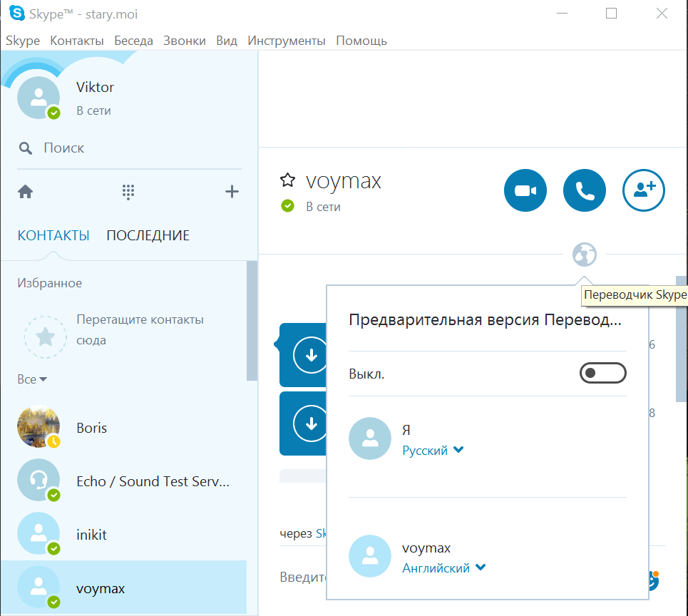Image resolution: width=688 pixels, height=616 pixels.
Task: Select voymax in the contact list
Action: pyautogui.click(x=124, y=587)
